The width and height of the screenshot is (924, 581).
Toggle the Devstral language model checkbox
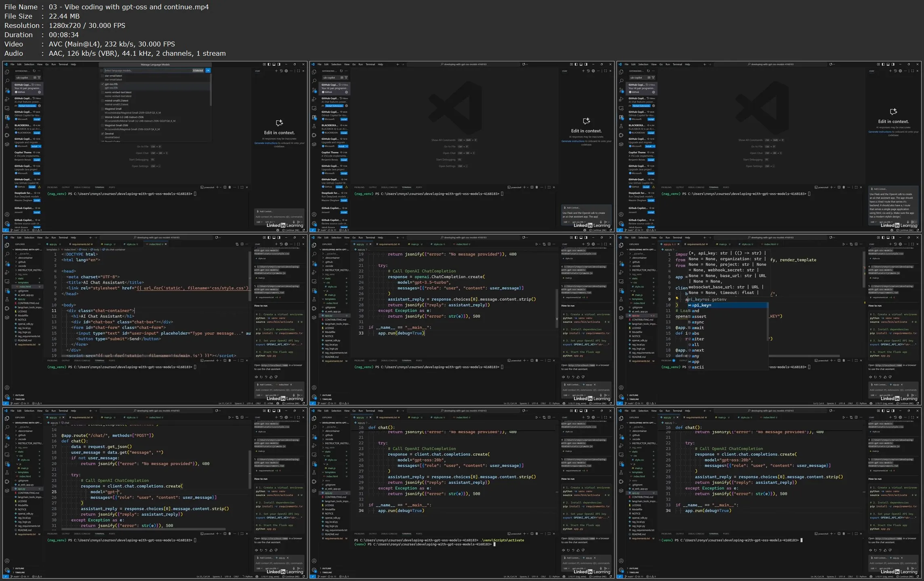(x=102, y=134)
